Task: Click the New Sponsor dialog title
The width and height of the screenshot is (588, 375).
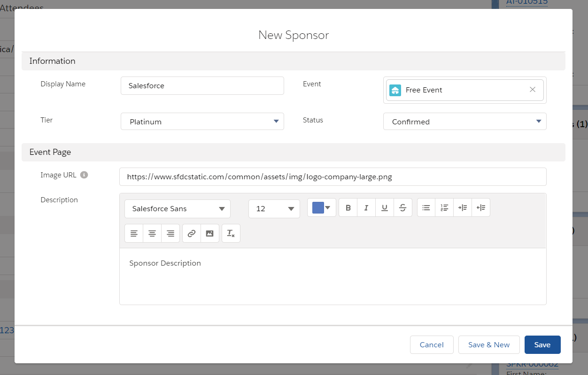Action: coord(294,35)
